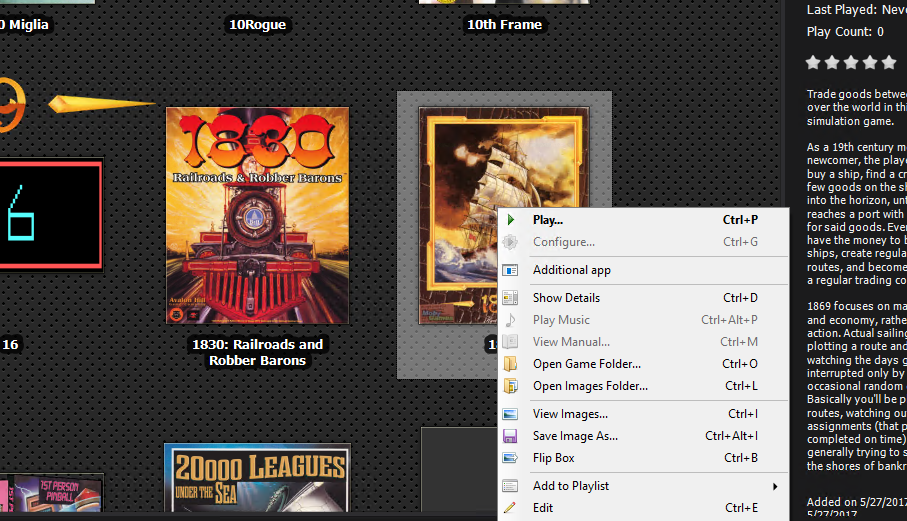The height and width of the screenshot is (521, 907).
Task: Click the Open Game Folder icon
Action: point(510,364)
